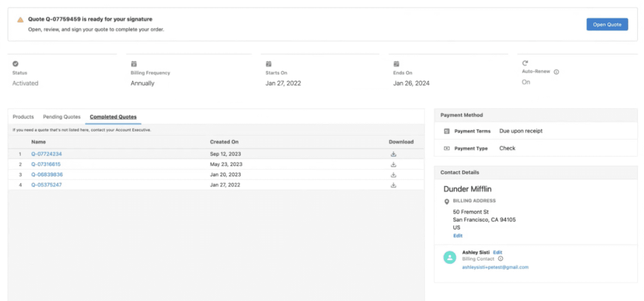Click the Auto-Renew refresh icon
The height and width of the screenshot is (301, 644).
(x=525, y=63)
